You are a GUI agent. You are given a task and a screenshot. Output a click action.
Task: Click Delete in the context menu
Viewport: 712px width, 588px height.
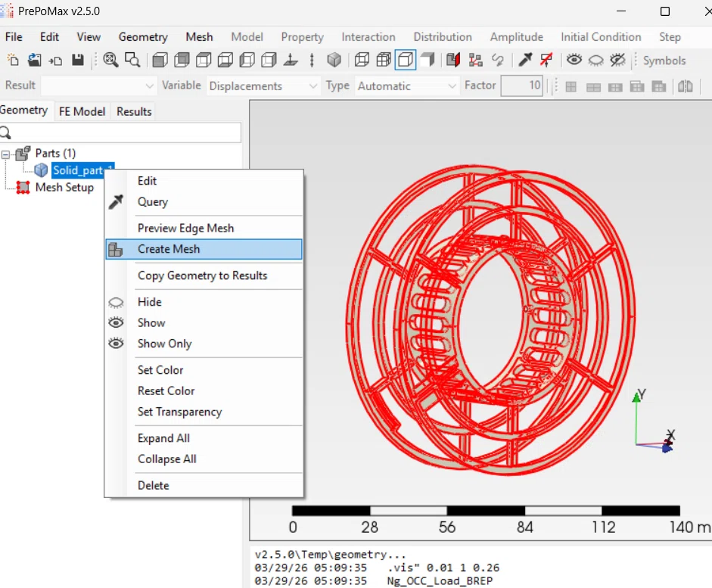click(204, 485)
